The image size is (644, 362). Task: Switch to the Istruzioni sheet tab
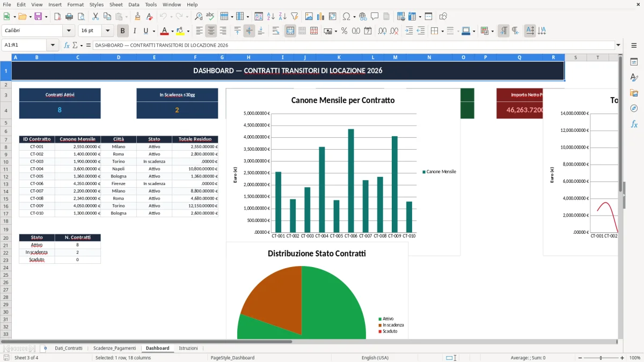tap(188, 348)
